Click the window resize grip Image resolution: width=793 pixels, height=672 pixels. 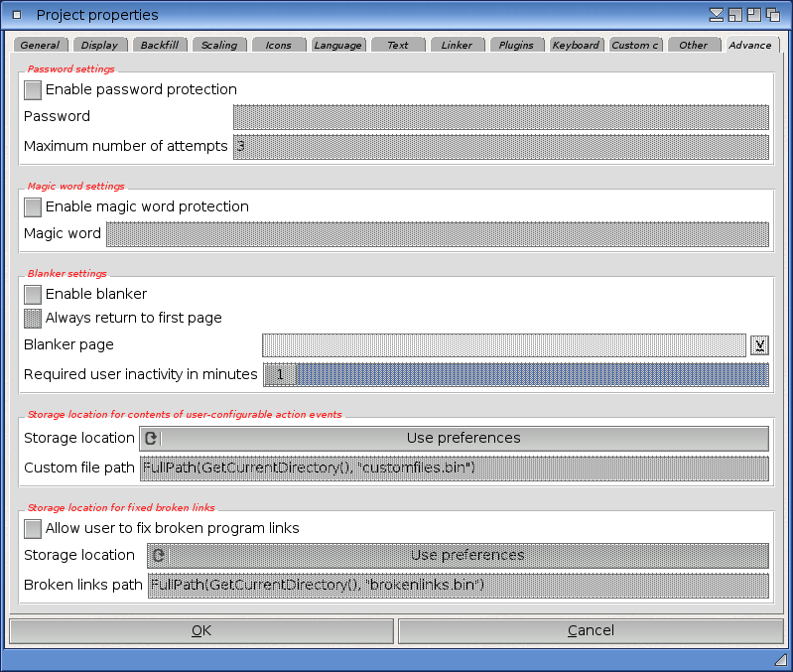[780, 660]
